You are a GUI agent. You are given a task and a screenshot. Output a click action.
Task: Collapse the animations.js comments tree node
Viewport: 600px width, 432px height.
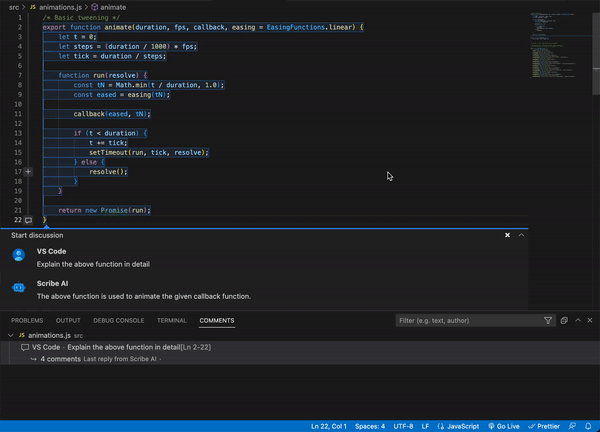click(x=10, y=335)
